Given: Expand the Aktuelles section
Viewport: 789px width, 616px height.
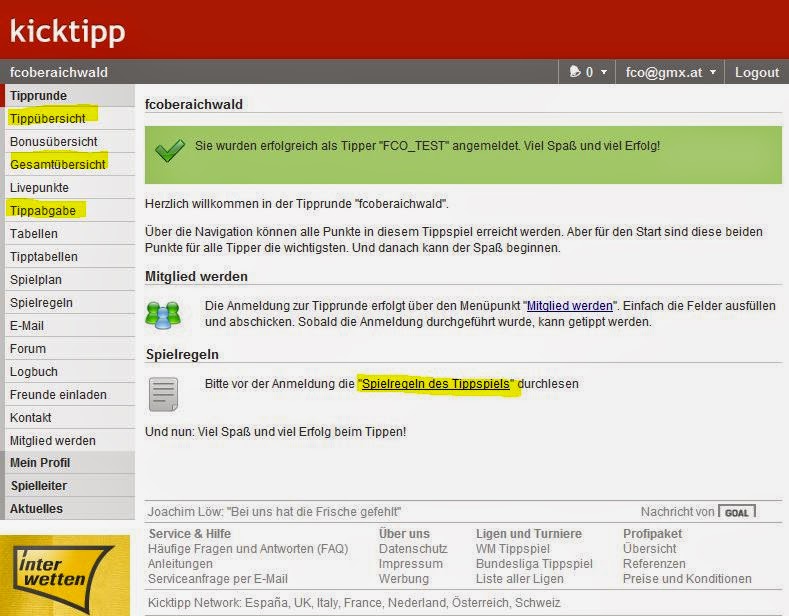Looking at the screenshot, I should 69,509.
